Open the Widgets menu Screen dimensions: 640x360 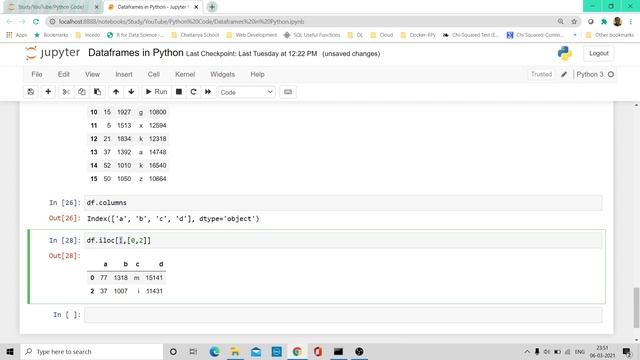point(222,74)
